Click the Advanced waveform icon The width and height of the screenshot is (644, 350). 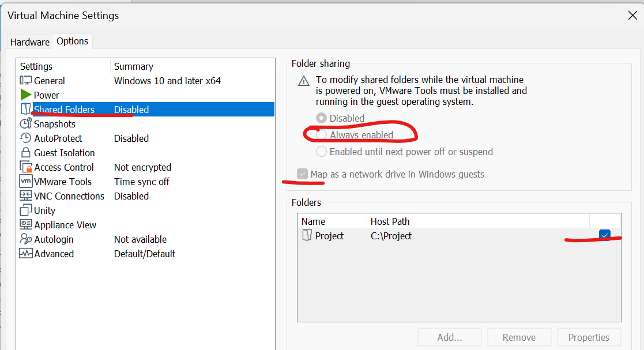coord(25,253)
